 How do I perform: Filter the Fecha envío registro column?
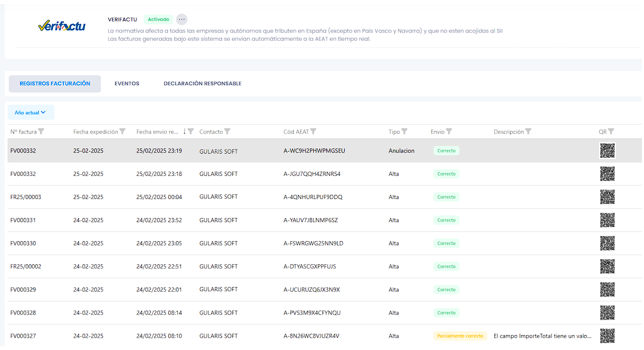(x=191, y=131)
